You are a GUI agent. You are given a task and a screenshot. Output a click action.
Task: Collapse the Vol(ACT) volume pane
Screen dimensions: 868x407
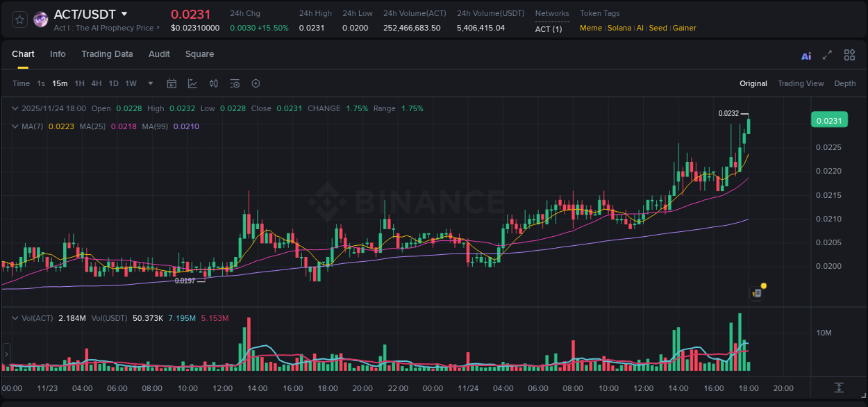click(15, 317)
